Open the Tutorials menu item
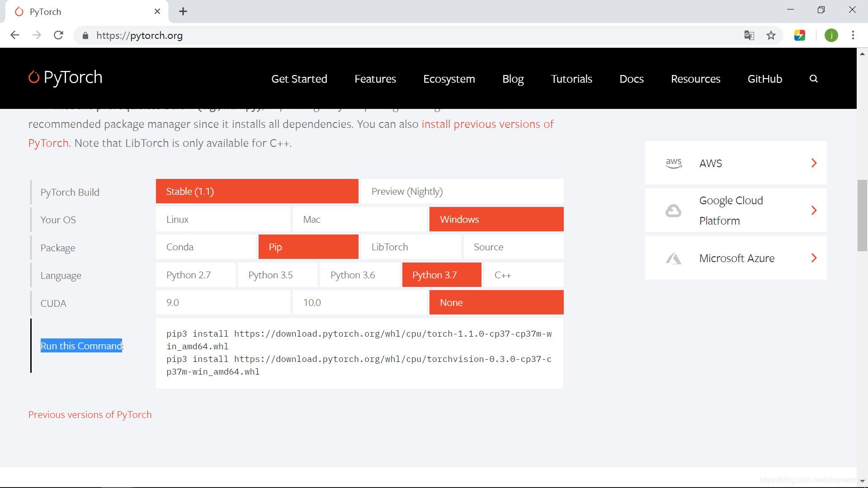The image size is (868, 488). pos(571,79)
